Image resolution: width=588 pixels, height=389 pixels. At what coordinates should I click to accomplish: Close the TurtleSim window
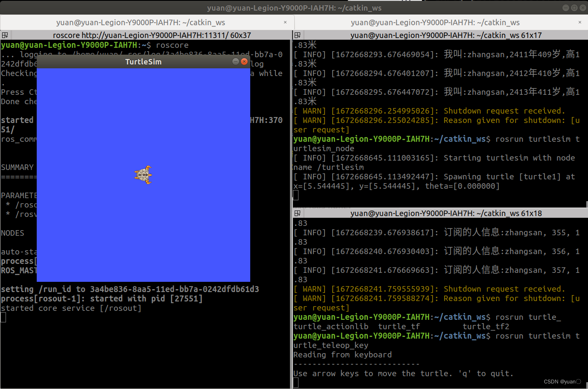pyautogui.click(x=244, y=61)
